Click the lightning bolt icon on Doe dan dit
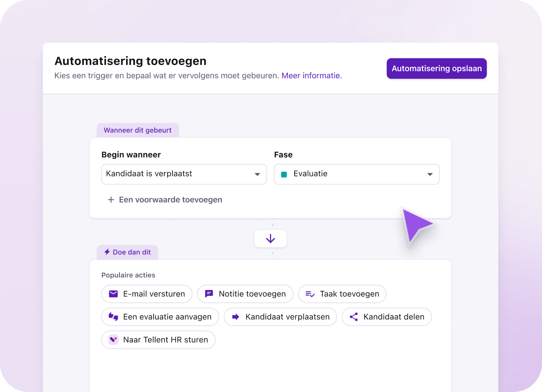Image resolution: width=542 pixels, height=392 pixels. (107, 252)
